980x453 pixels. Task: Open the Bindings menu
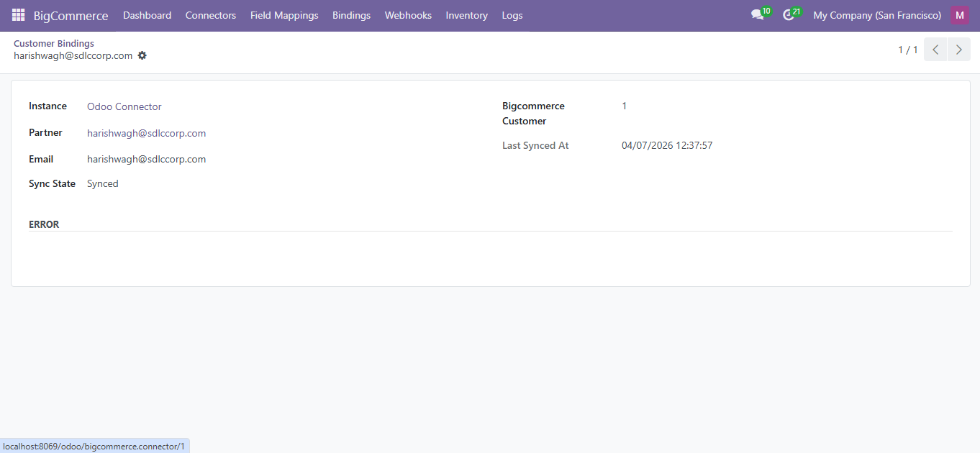(x=351, y=15)
